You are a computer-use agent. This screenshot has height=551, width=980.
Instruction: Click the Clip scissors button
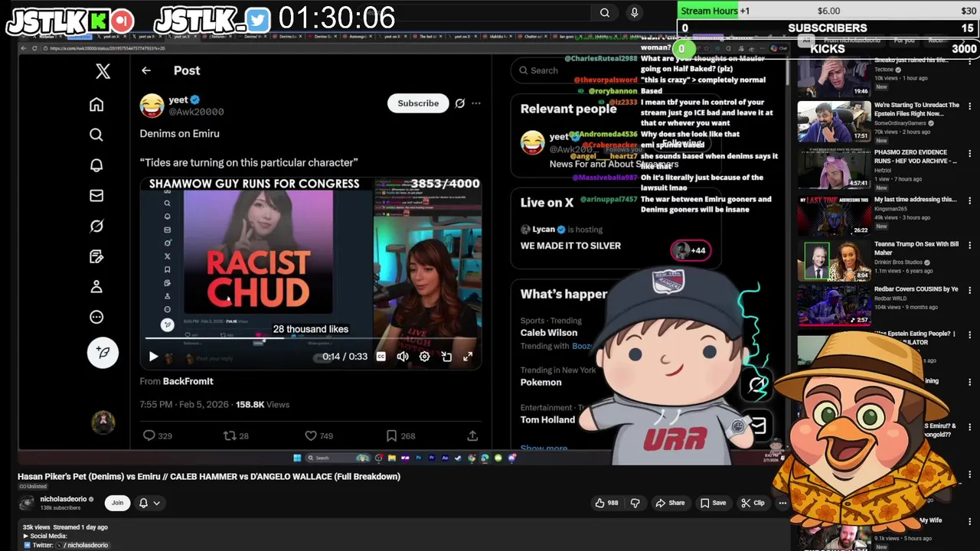point(753,503)
